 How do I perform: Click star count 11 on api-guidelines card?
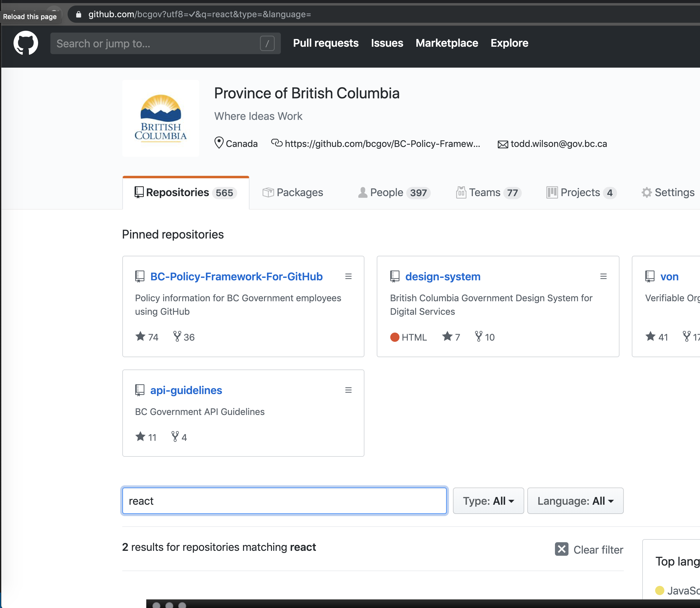click(x=146, y=437)
